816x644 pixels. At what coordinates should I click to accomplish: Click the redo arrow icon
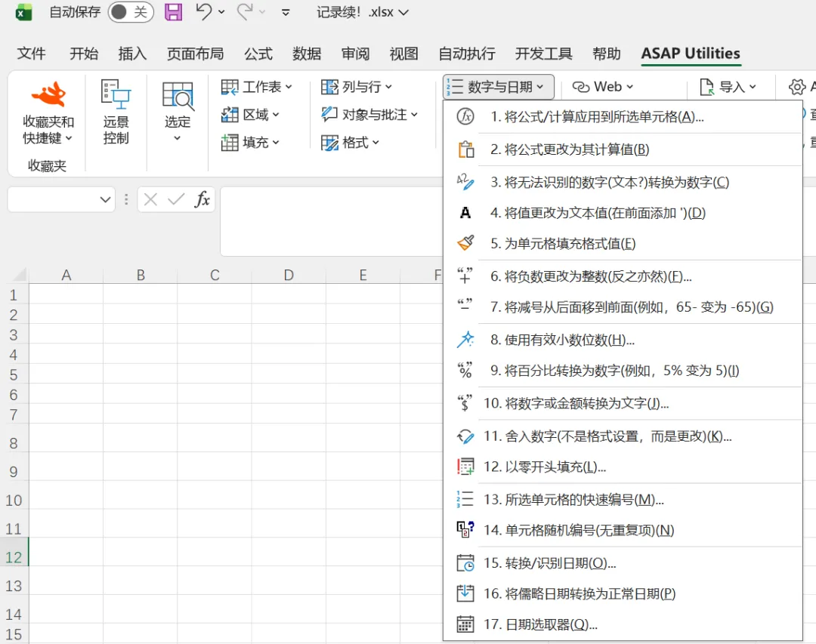[x=245, y=11]
